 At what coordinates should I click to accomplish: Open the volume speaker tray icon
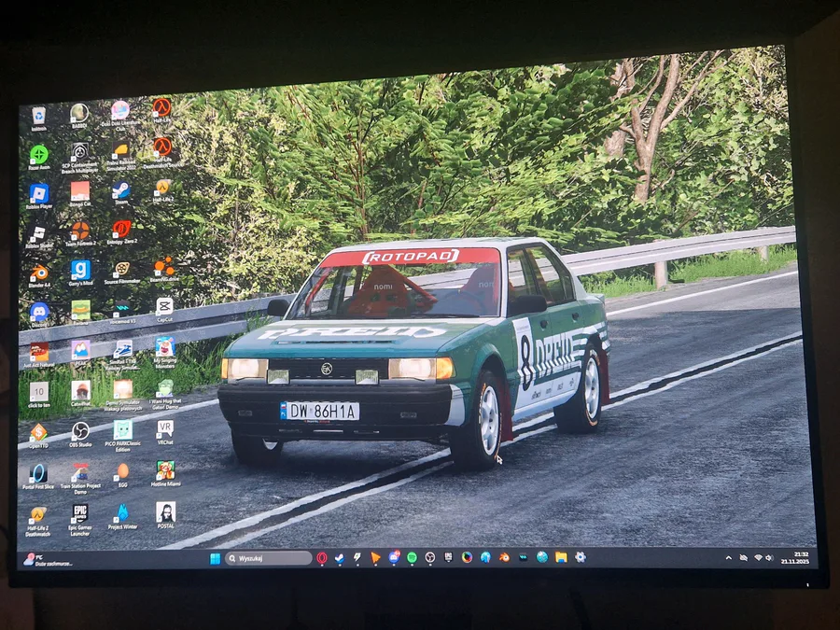[769, 558]
